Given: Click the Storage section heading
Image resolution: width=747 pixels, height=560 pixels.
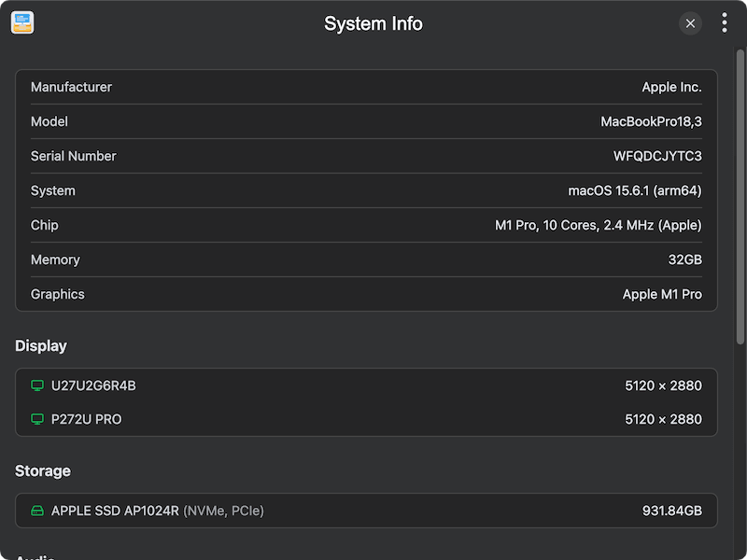Looking at the screenshot, I should pyautogui.click(x=43, y=470).
